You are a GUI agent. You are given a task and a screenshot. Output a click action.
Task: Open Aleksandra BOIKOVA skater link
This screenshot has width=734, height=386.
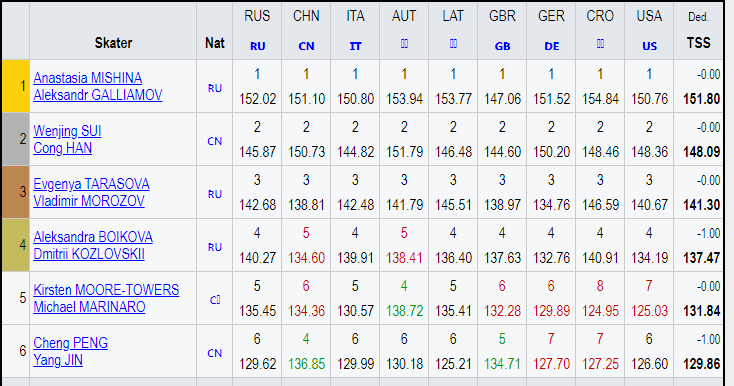[93, 237]
